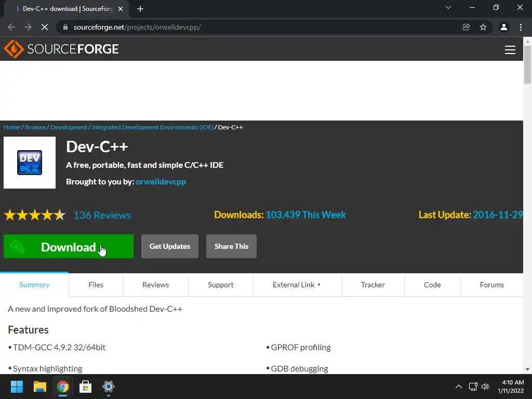Go to the Home breadcrumb

pyautogui.click(x=12, y=127)
